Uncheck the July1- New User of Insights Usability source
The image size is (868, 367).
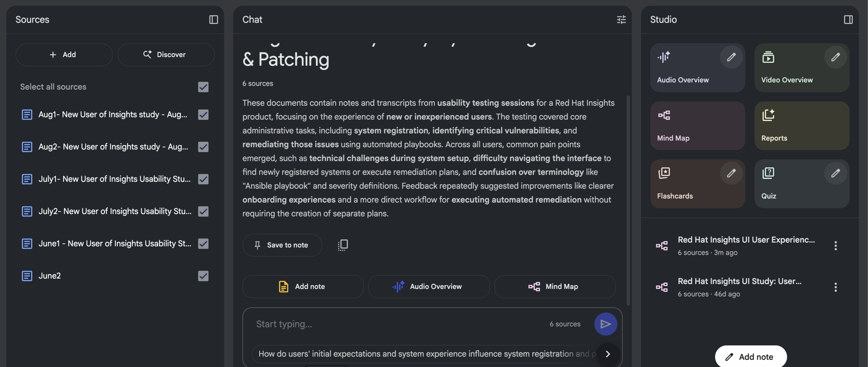pyautogui.click(x=203, y=179)
